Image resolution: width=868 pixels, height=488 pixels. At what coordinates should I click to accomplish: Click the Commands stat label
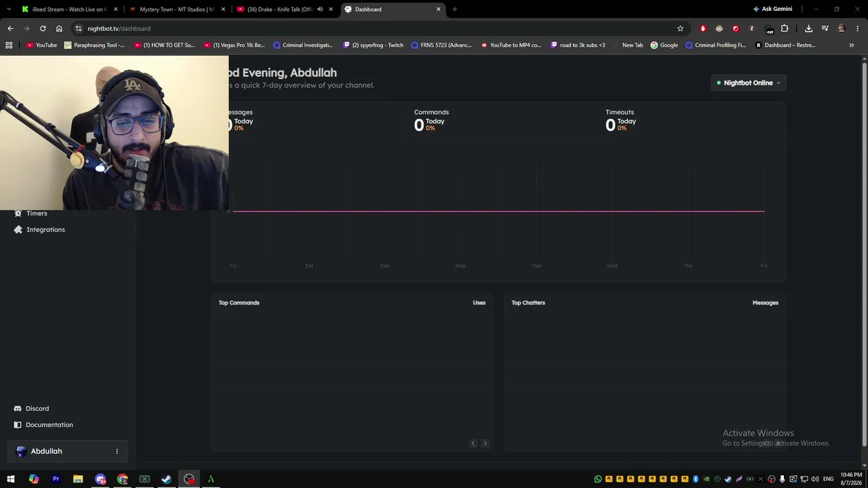pos(431,113)
